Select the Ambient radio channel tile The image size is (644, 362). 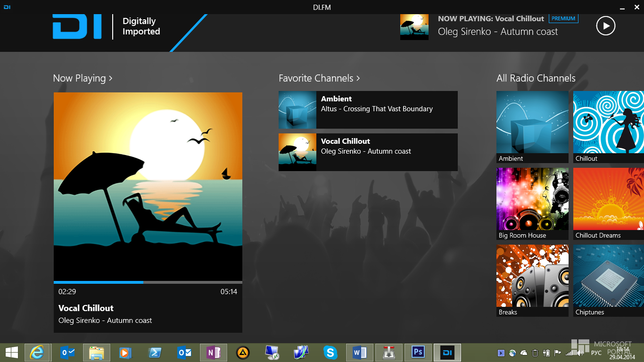[532, 127]
